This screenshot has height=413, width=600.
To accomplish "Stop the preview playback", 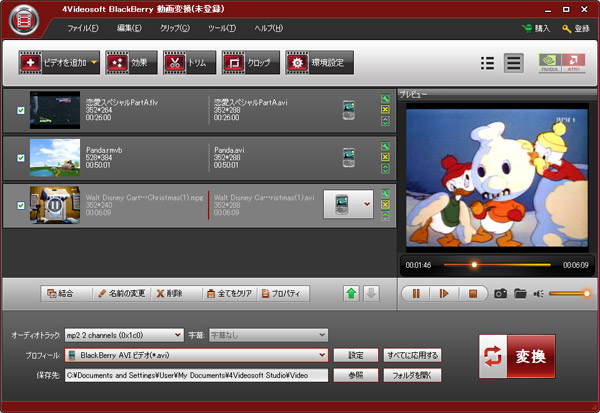I will coord(473,294).
